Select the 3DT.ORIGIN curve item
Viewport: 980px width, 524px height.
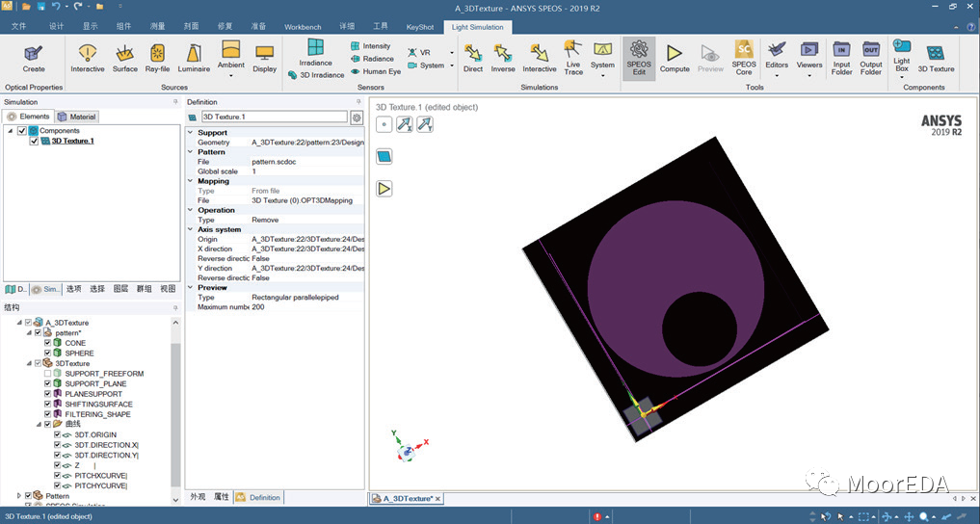95,434
